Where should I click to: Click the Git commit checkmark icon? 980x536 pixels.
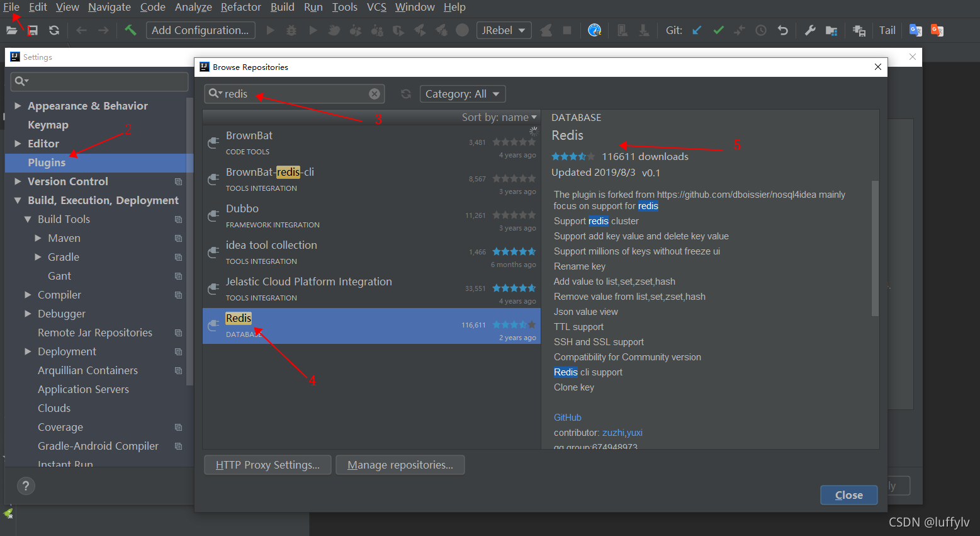coord(718,30)
